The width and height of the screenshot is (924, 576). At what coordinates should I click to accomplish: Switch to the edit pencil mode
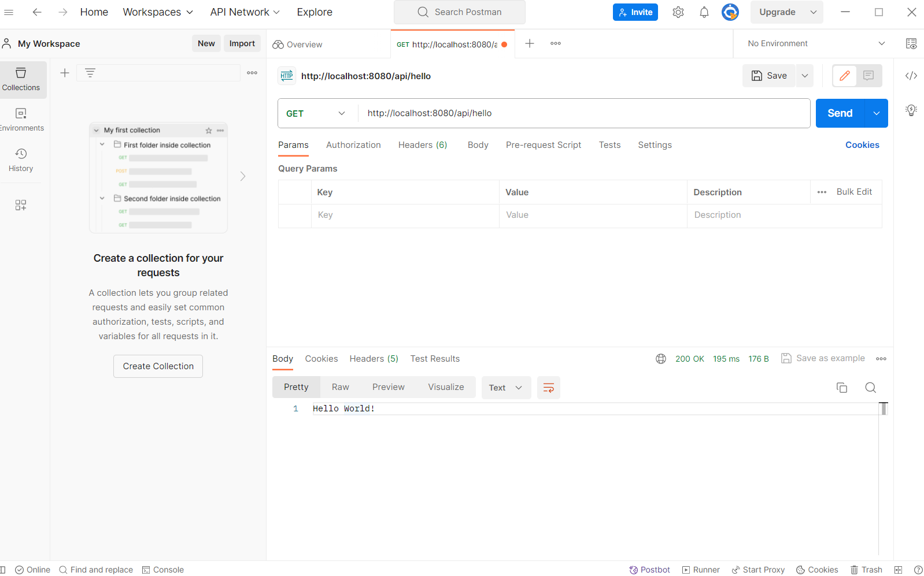pos(845,76)
